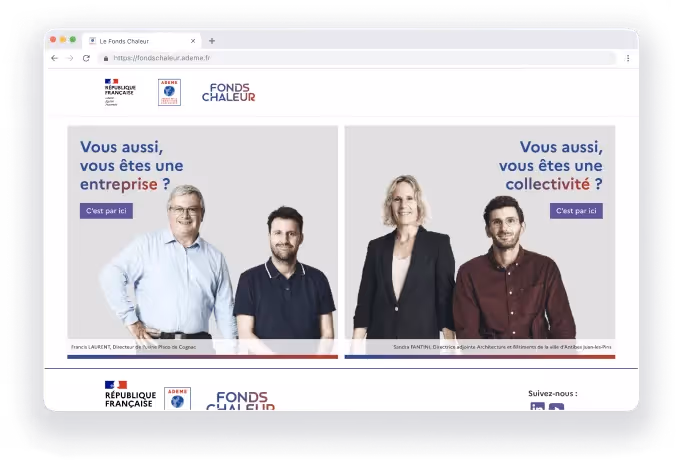681x467 pixels.
Task: Click the footer ADEME logo
Action: [x=177, y=399]
